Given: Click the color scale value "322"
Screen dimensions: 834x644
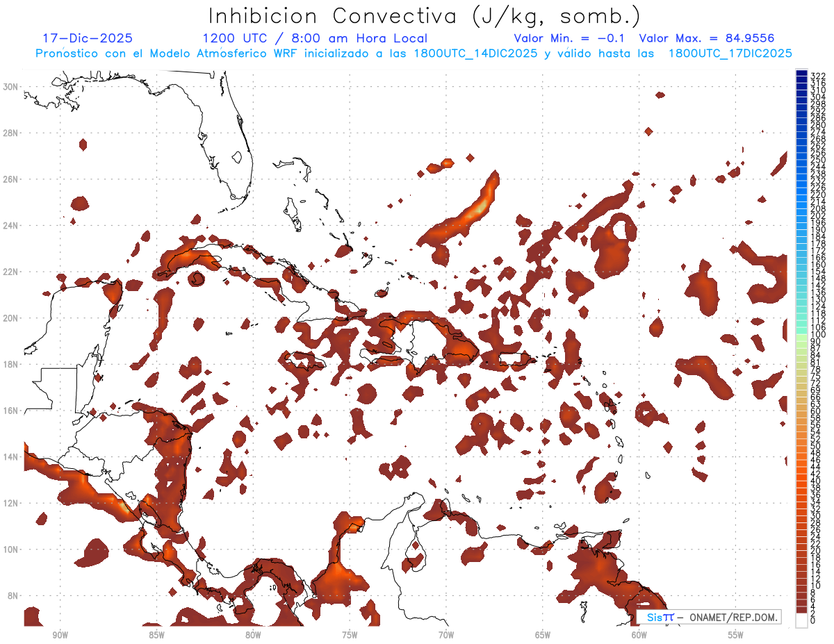Looking at the screenshot, I should tap(818, 76).
